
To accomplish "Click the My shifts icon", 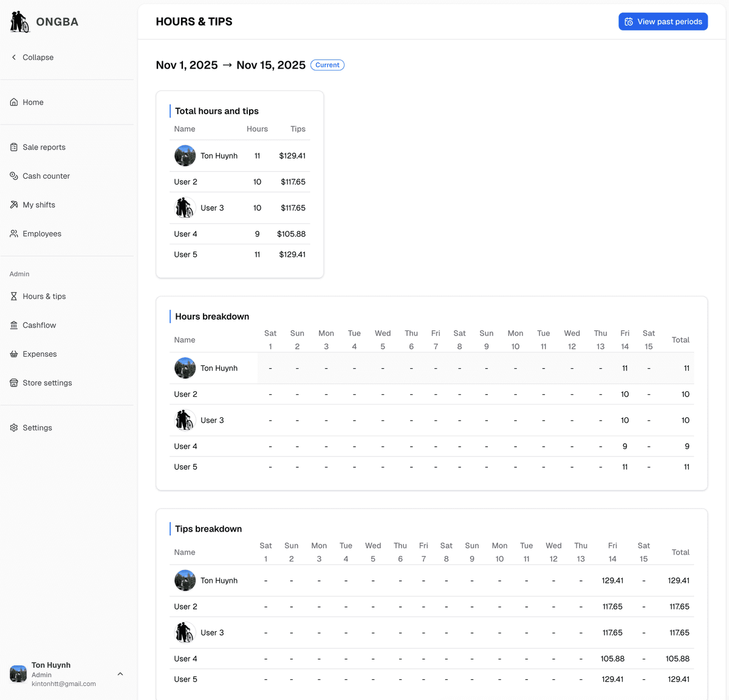I will (13, 204).
